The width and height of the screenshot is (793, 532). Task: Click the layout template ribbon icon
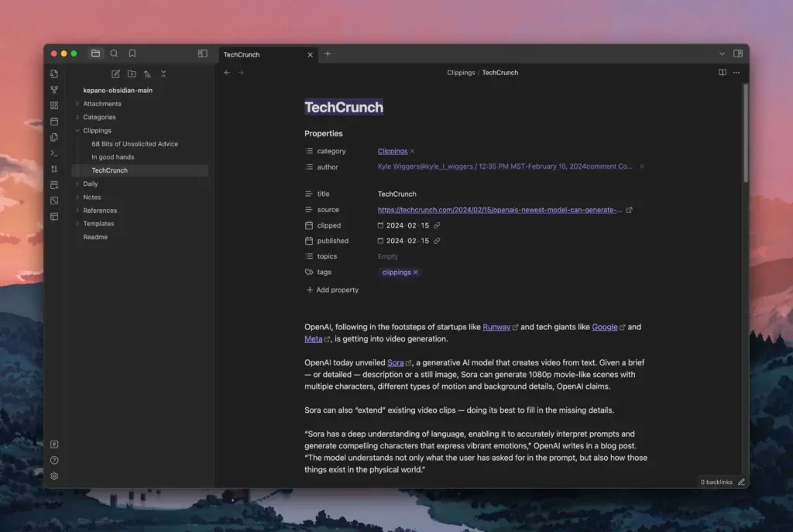[x=54, y=217]
